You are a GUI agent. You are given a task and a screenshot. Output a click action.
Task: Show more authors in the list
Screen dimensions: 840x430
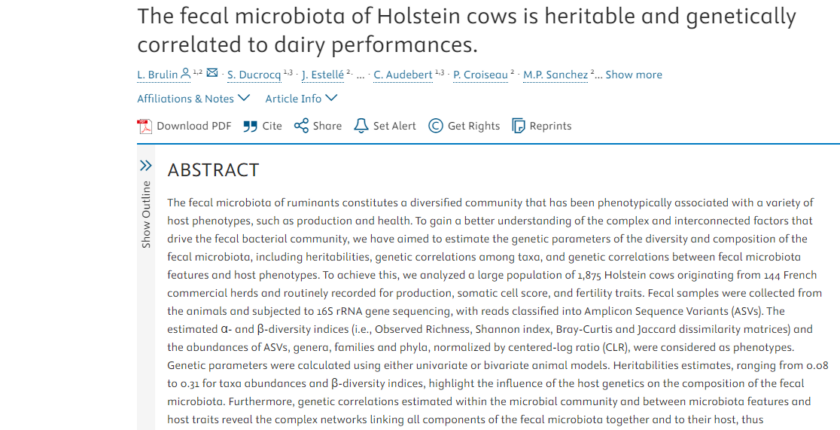point(633,74)
